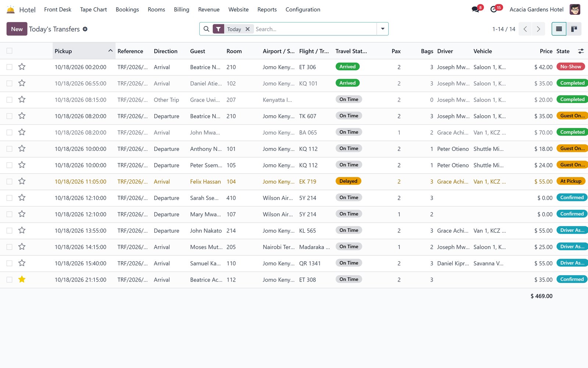Star the TK 607 departure row

click(x=22, y=116)
